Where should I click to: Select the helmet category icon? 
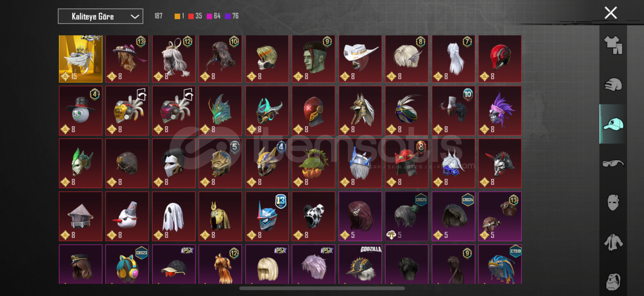[613, 84]
